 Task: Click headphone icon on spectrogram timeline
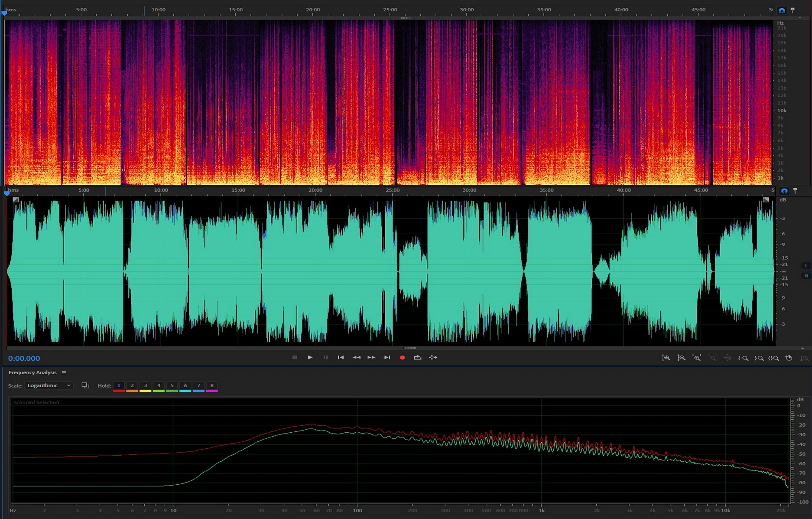tap(782, 10)
